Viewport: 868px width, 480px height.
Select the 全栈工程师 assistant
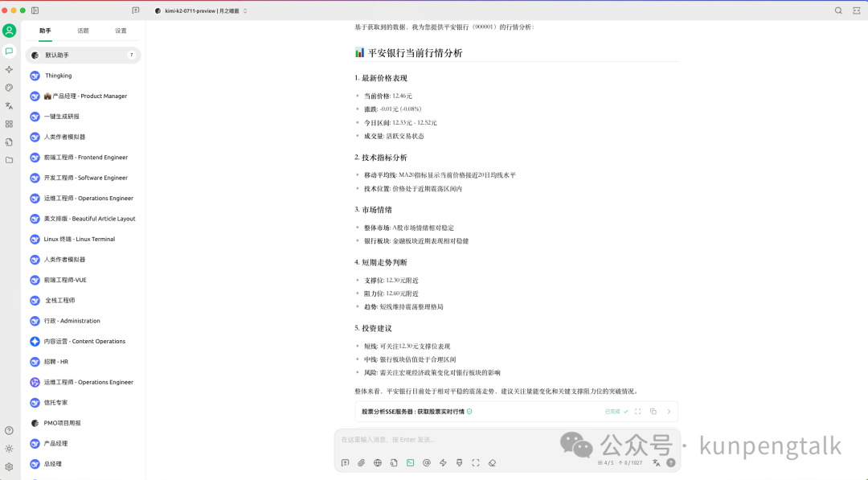(x=83, y=300)
